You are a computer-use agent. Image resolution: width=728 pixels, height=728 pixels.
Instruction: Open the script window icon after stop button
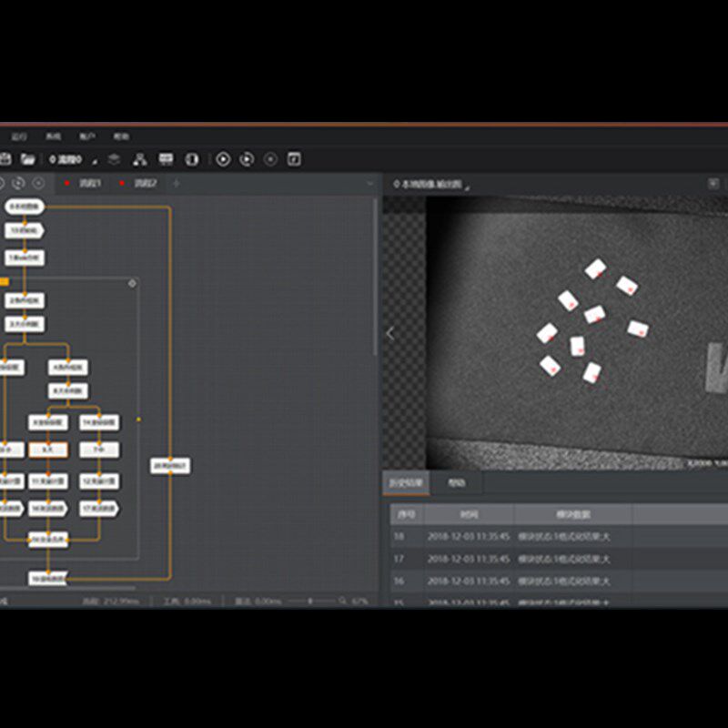[x=294, y=159]
